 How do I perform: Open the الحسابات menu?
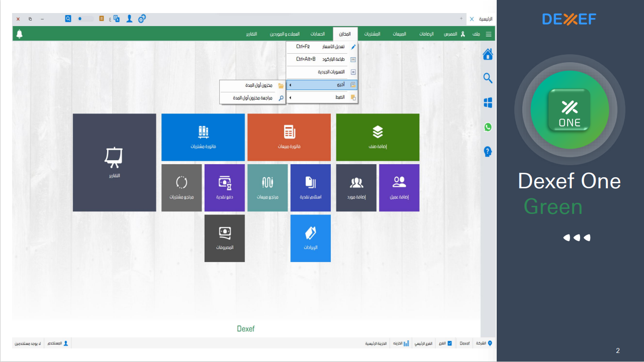[x=317, y=34]
